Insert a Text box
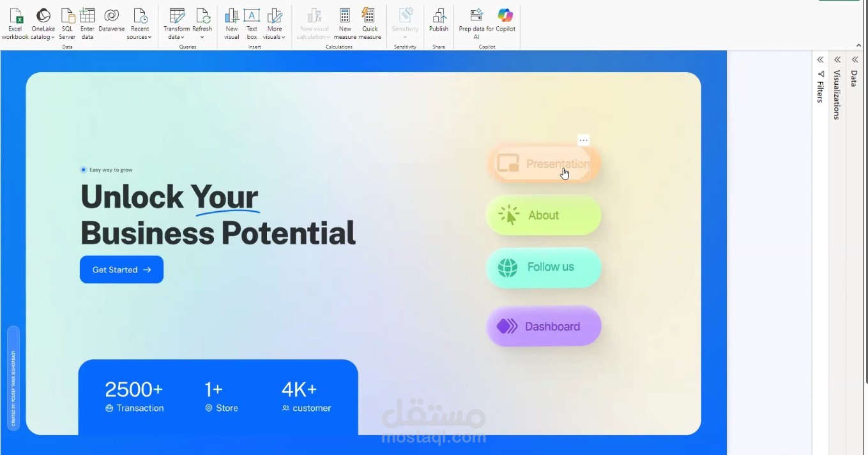The image size is (868, 455). 252,24
